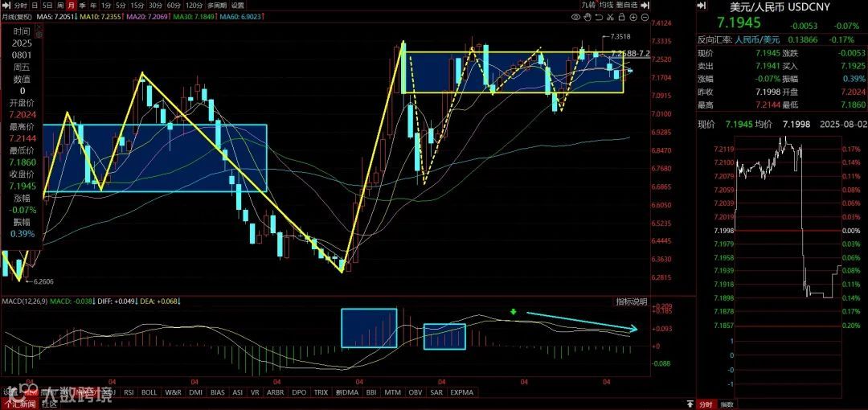Select the 月 monthly period tab
868x410 pixels.
pos(71,6)
